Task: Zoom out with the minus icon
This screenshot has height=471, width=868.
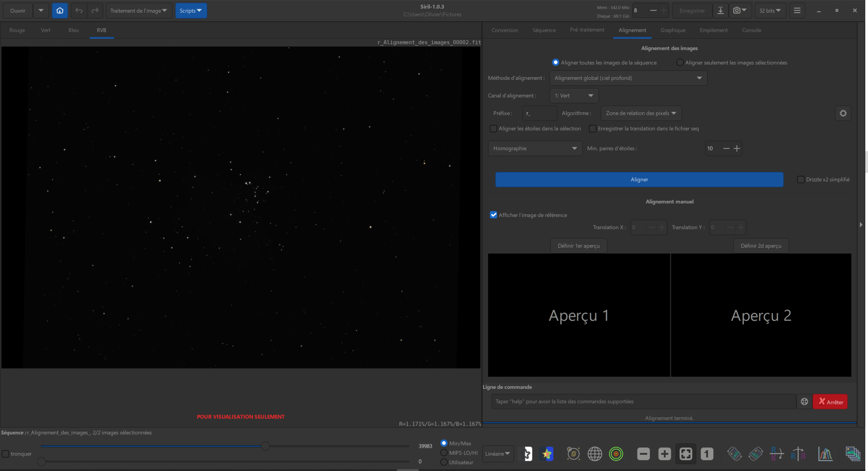Action: (x=643, y=453)
